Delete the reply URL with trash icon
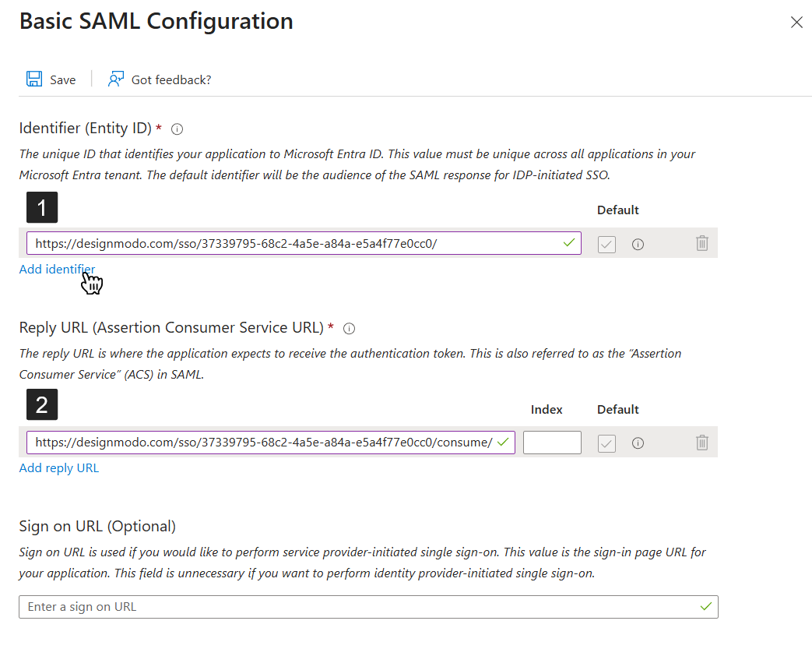The height and width of the screenshot is (649, 812). [701, 443]
